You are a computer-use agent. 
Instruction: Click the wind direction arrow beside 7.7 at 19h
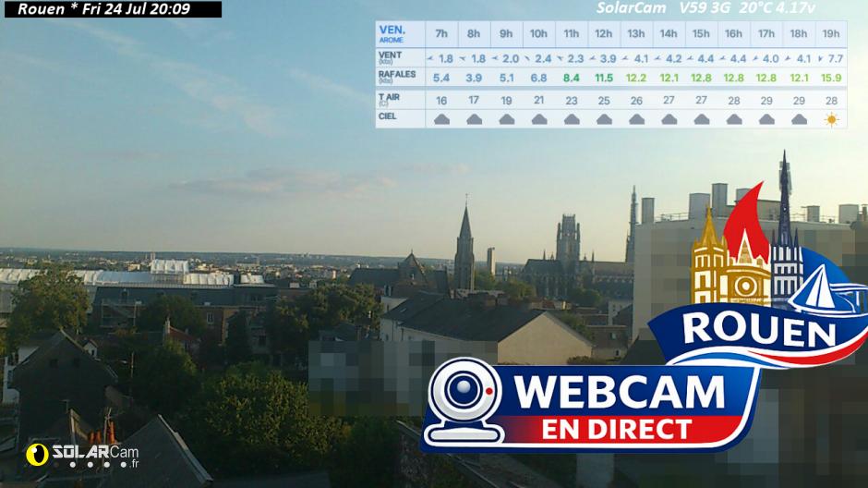[x=820, y=58]
